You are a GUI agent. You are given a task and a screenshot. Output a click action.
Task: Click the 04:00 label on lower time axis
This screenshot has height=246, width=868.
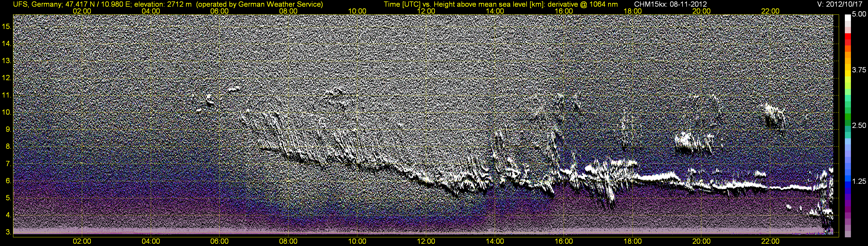151,241
